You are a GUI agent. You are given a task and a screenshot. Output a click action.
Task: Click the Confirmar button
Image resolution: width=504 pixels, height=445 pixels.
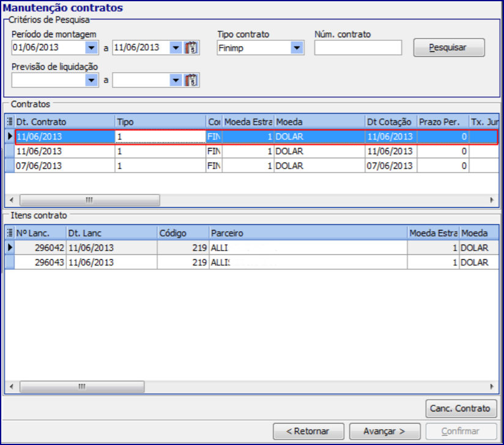461,431
